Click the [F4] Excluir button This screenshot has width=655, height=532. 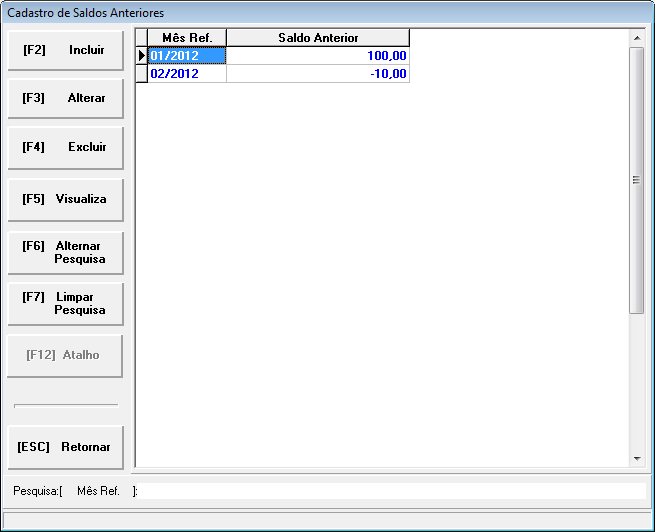pos(65,147)
